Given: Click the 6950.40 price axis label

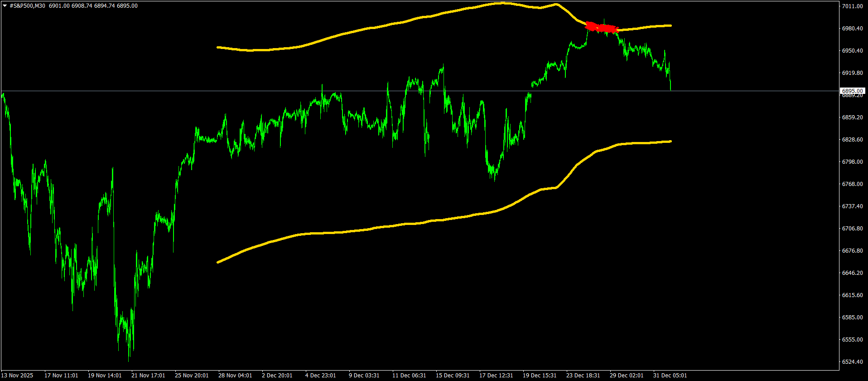Looking at the screenshot, I should [852, 51].
